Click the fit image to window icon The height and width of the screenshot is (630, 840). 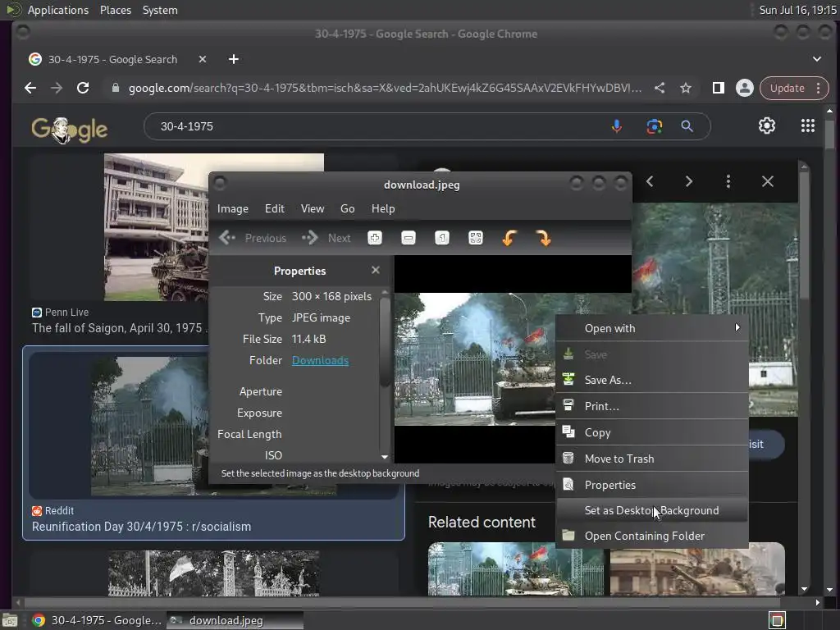(x=476, y=238)
